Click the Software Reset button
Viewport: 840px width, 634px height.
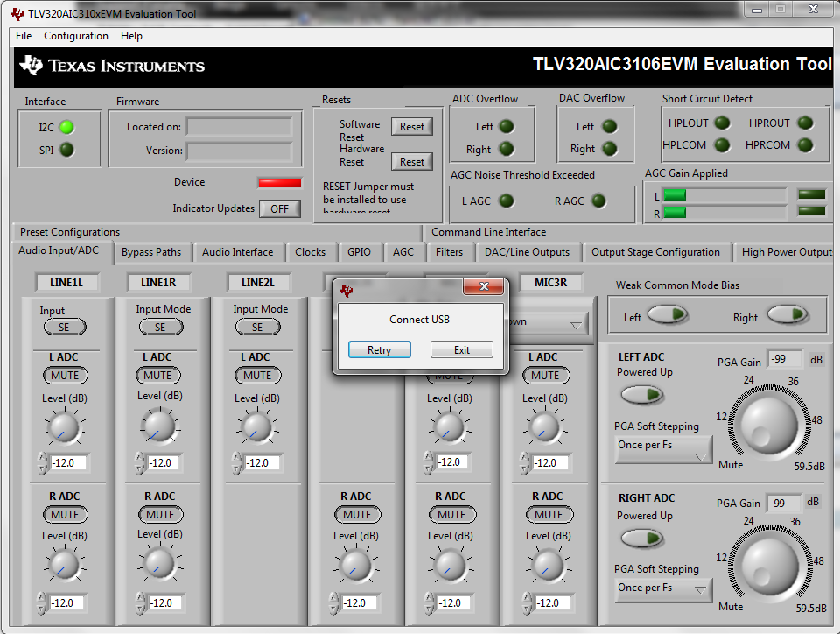[411, 127]
